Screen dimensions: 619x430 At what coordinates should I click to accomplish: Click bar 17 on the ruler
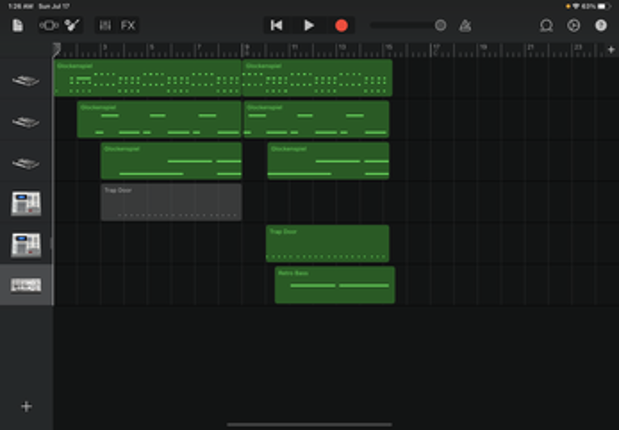tap(436, 47)
